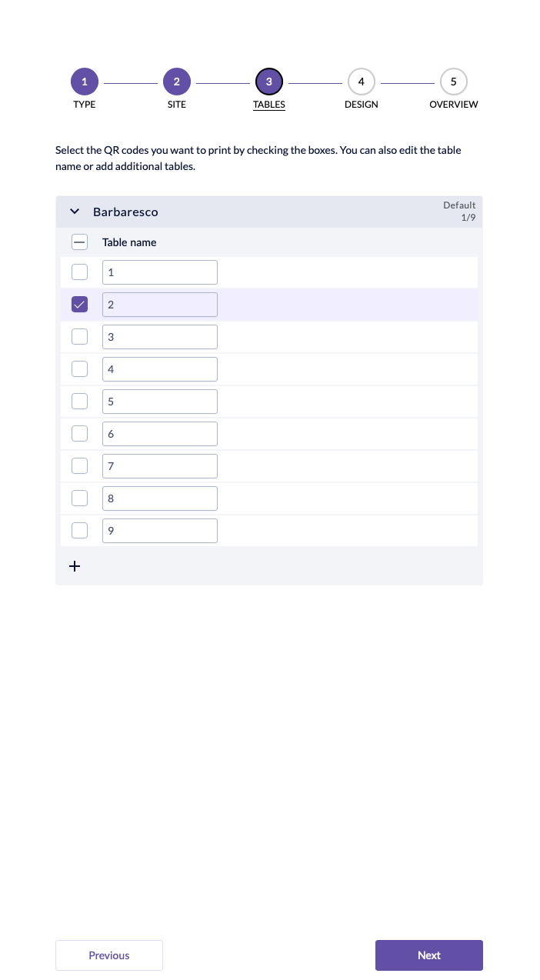Screen dimensions: 540x980
Task: Go to step 2 Site
Action: 177,82
